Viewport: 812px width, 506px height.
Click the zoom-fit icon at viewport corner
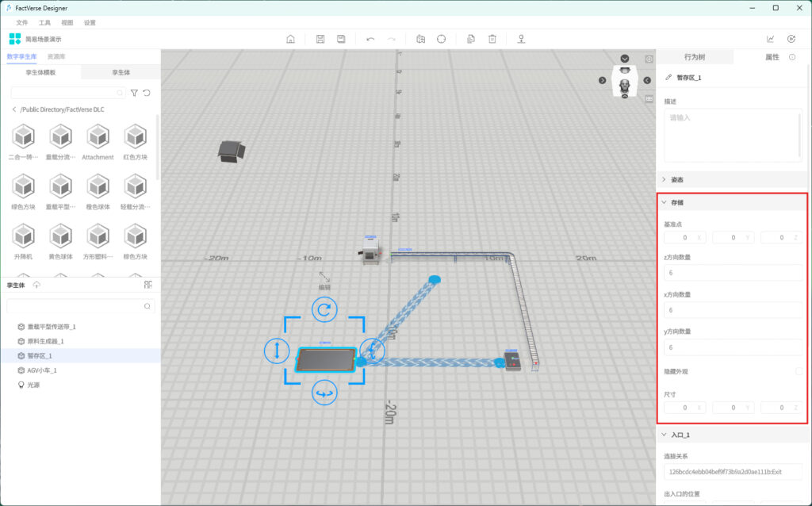pos(649,59)
